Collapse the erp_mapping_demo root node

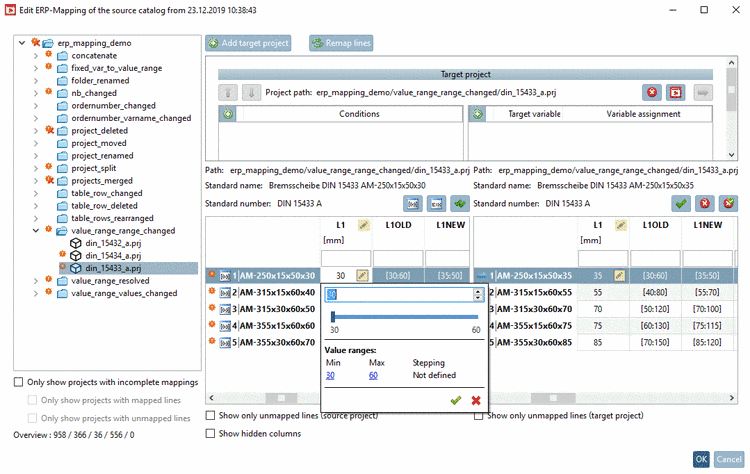[x=22, y=43]
